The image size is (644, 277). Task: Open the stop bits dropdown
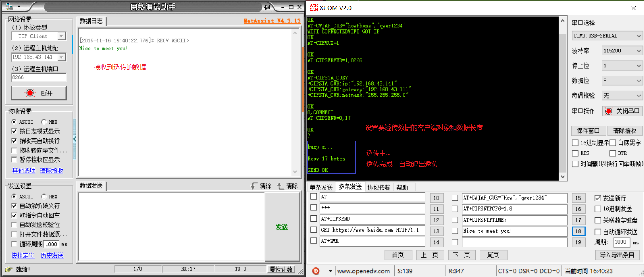(x=638, y=66)
